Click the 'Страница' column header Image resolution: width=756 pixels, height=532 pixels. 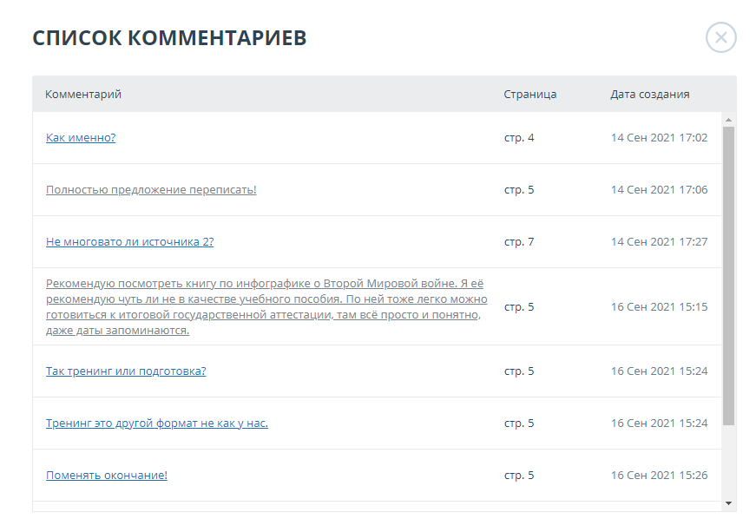pos(529,95)
